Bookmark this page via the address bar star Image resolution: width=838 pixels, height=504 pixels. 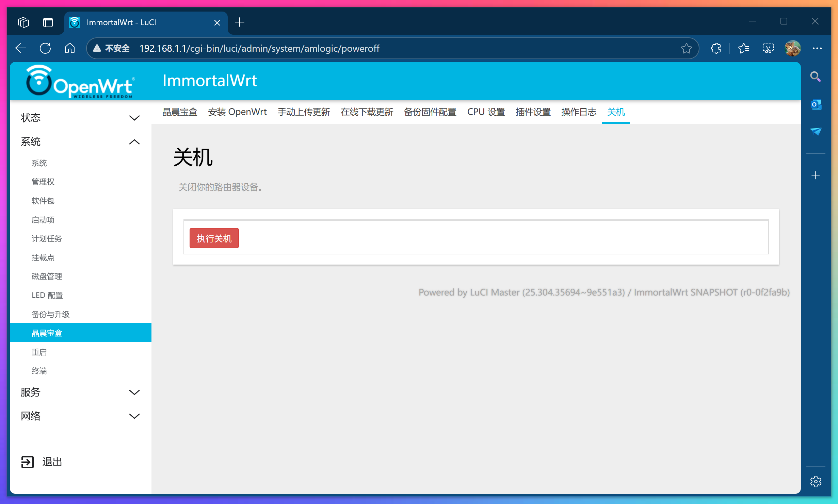(687, 48)
